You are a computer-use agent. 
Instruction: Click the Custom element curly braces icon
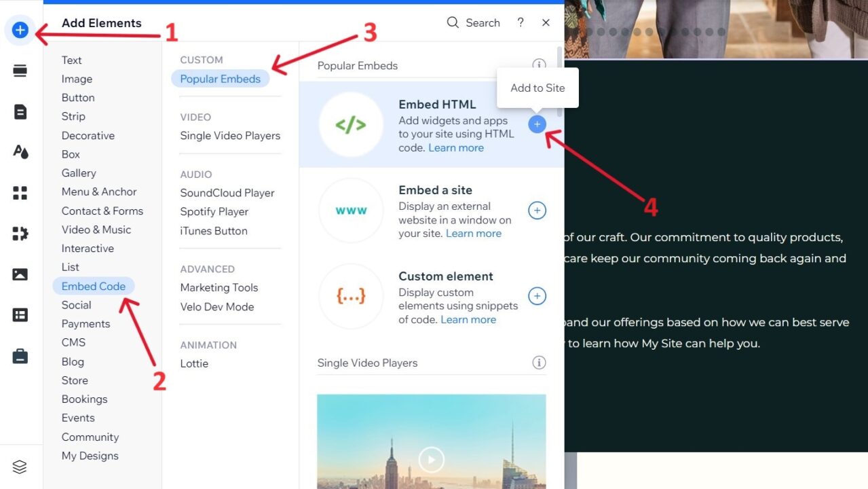(x=351, y=296)
